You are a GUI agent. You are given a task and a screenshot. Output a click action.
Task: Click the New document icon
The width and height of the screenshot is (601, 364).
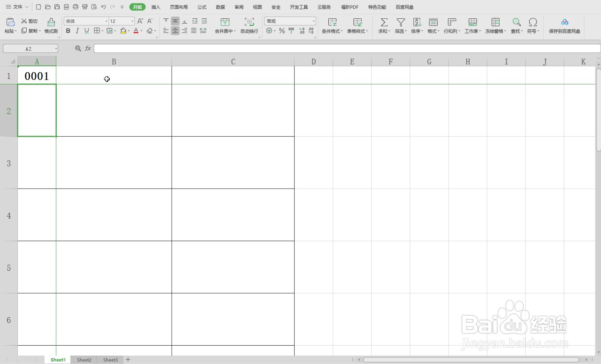(38, 7)
